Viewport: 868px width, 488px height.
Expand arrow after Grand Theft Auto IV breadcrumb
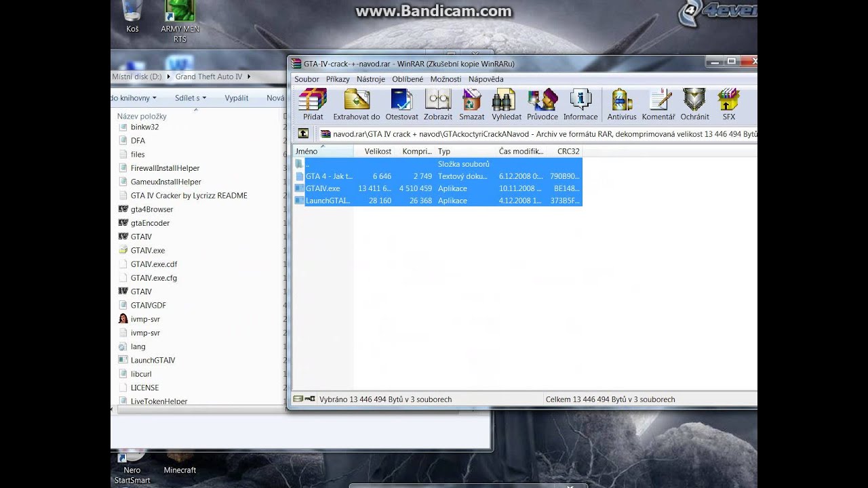249,77
